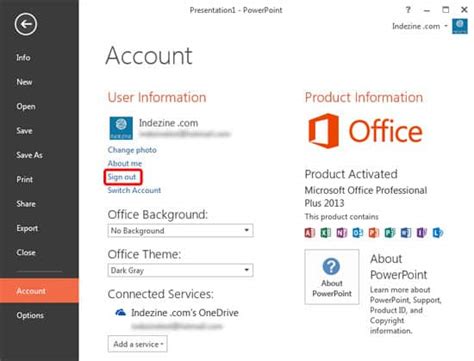Click the Word product icon
The width and height of the screenshot is (474, 361).
tap(406, 232)
